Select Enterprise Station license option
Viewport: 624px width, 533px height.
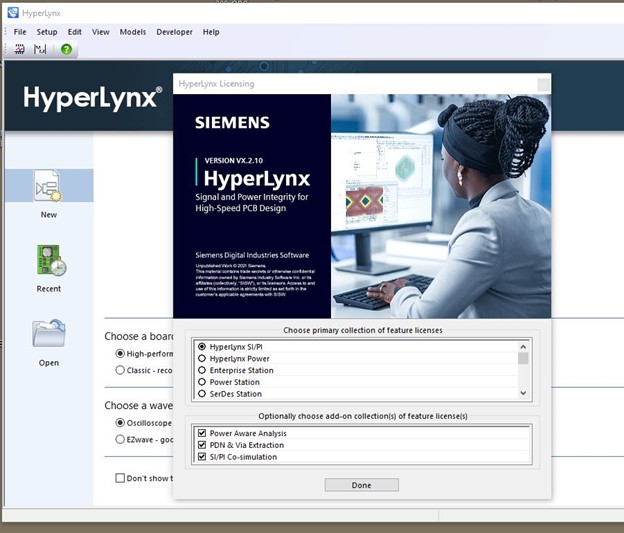coord(202,370)
